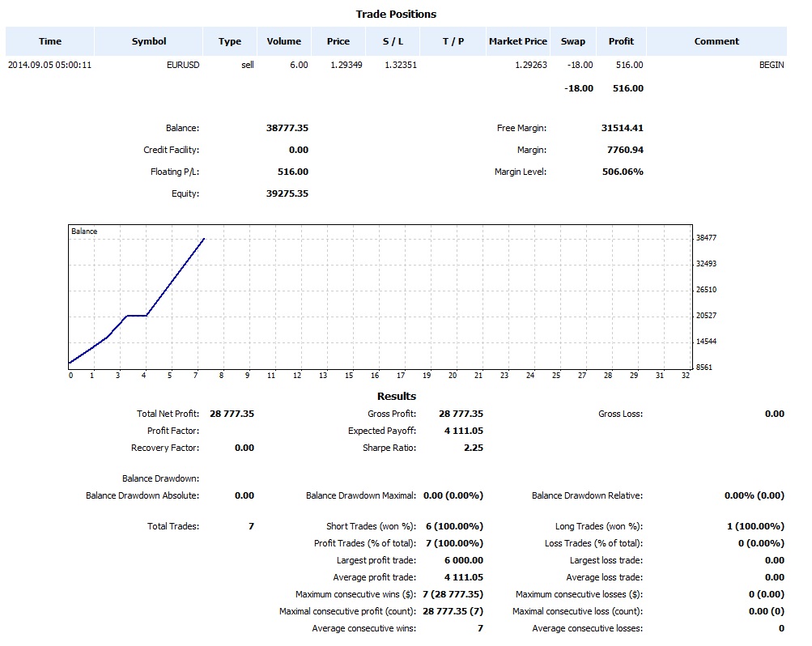The image size is (812, 646).
Task: Click the Equity value 39275.35
Action: coord(287,193)
